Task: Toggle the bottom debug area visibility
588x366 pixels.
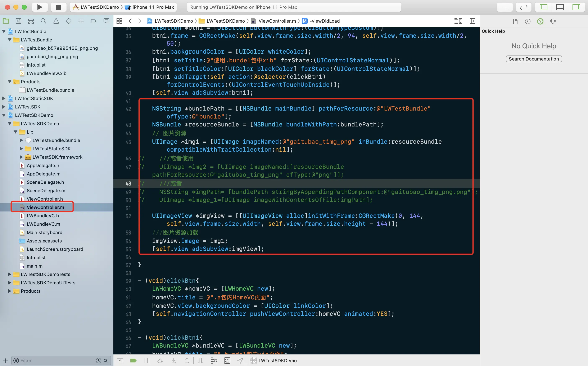Action: pyautogui.click(x=560, y=7)
